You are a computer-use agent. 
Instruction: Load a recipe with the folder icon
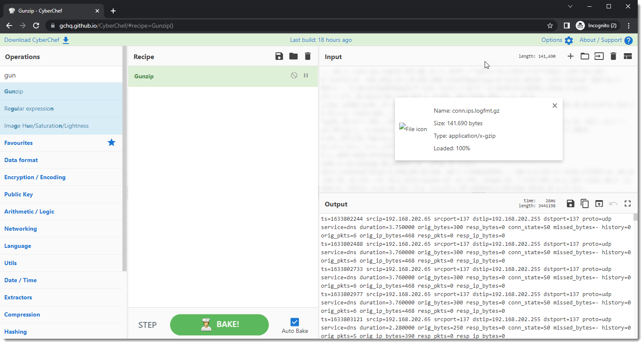tap(293, 57)
